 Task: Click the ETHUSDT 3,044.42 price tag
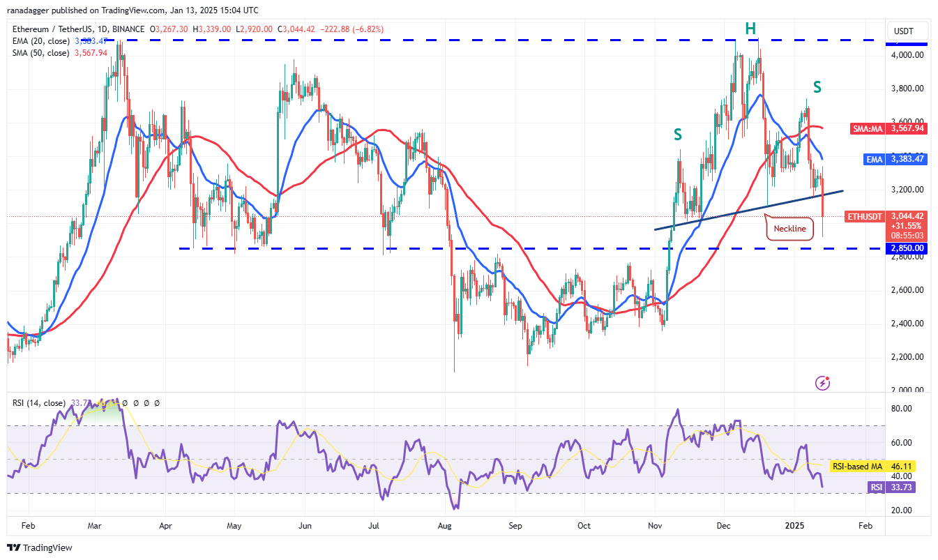tap(886, 216)
